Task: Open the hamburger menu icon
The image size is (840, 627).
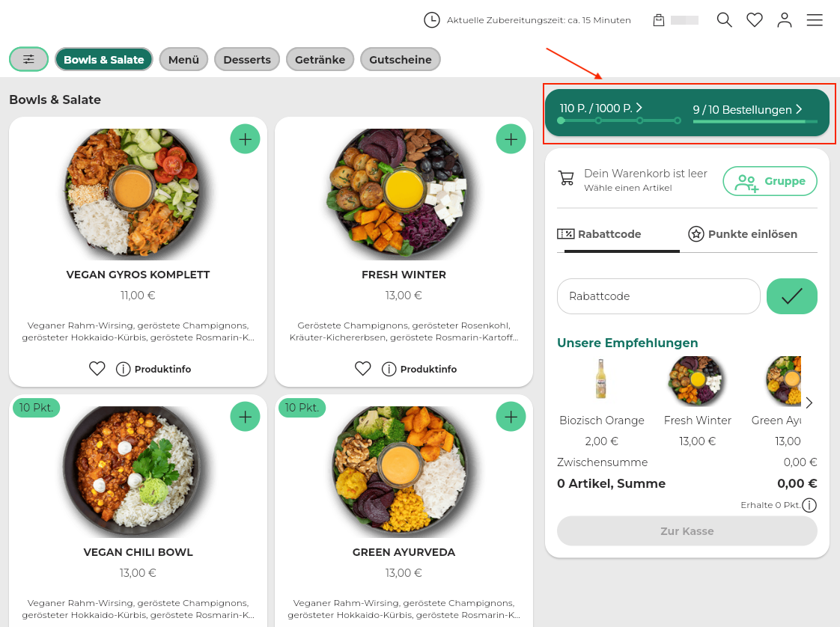Action: [x=815, y=20]
